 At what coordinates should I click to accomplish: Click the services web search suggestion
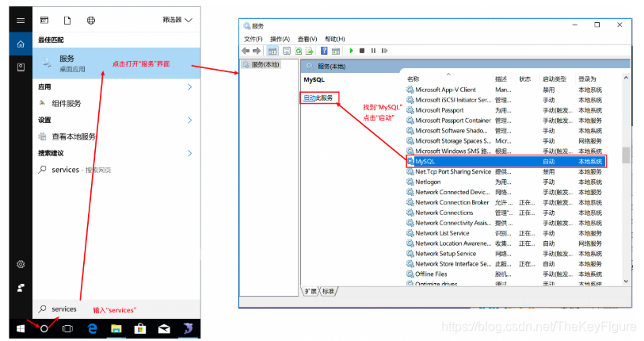(x=116, y=170)
